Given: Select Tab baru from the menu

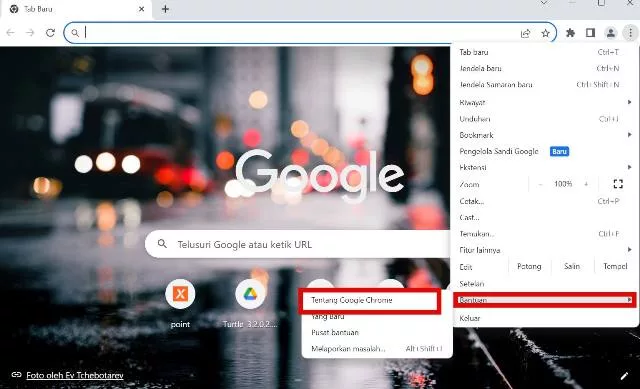Looking at the screenshot, I should click(x=544, y=52).
